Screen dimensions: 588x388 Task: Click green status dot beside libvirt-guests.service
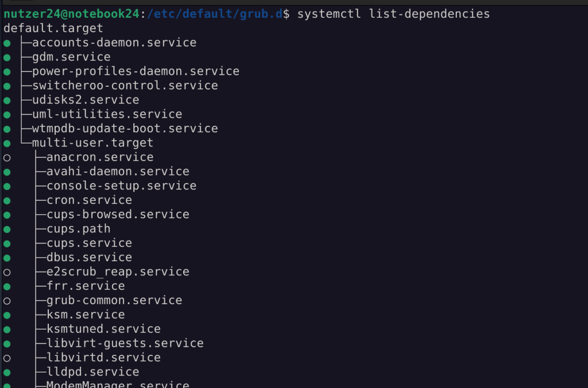(7, 344)
